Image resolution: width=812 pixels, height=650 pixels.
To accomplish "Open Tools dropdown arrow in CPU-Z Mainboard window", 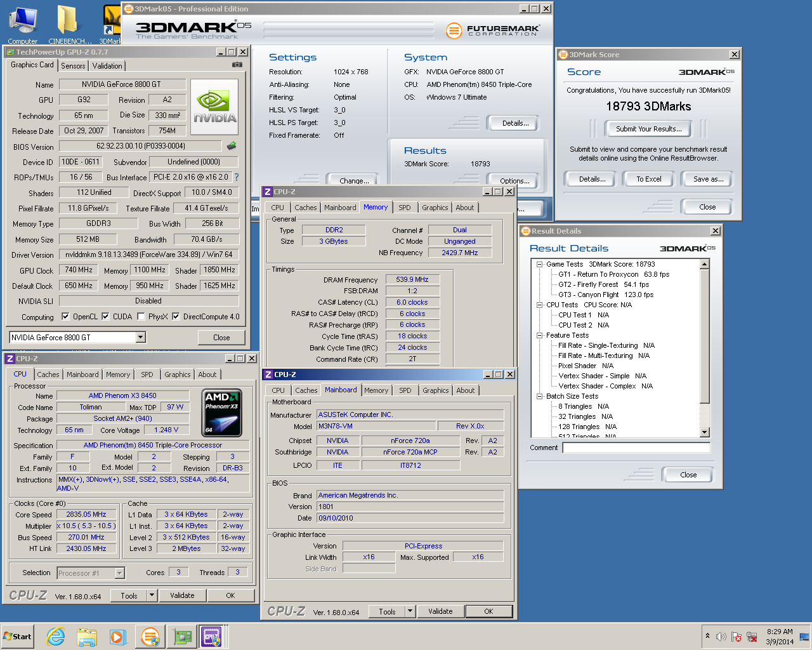I will tap(410, 611).
